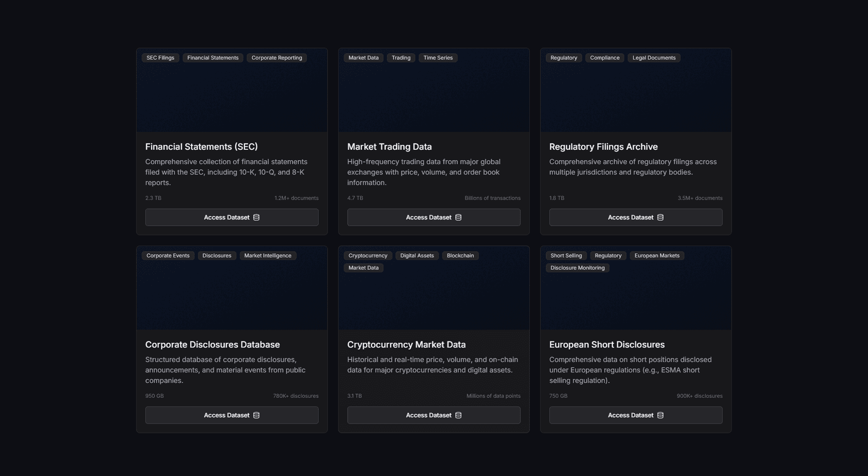Click Regulatory tag on Regulatory Filings Archive card
The height and width of the screenshot is (476, 868).
click(x=564, y=58)
